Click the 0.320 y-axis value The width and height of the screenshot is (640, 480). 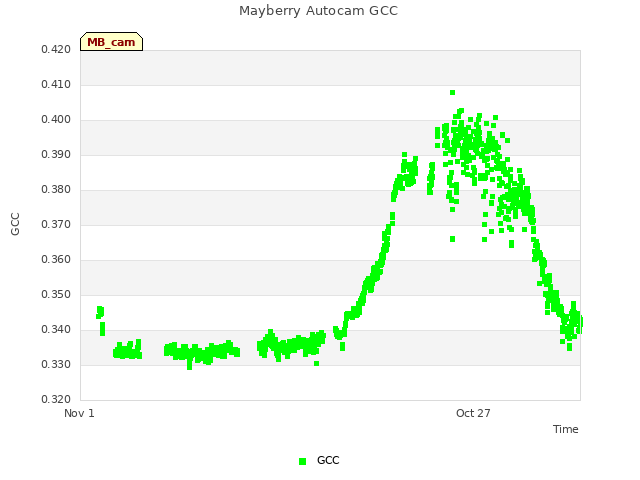tap(56, 399)
